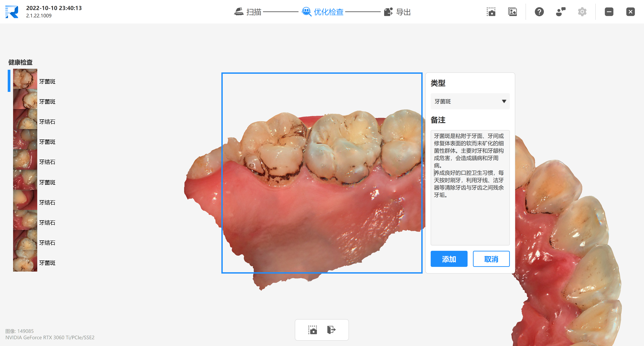Image resolution: width=644 pixels, height=346 pixels.
Task: Click the 图像: 149085 status text
Action: pos(19,331)
